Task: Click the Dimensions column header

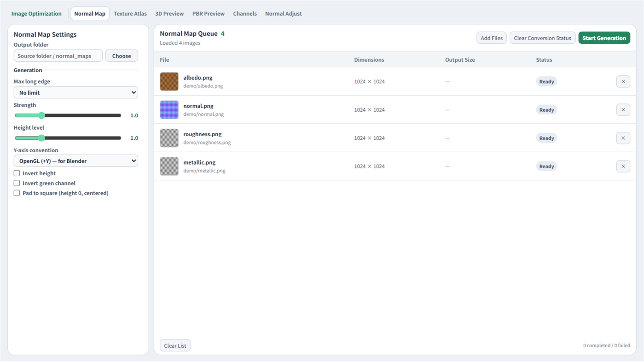Action: (x=369, y=60)
